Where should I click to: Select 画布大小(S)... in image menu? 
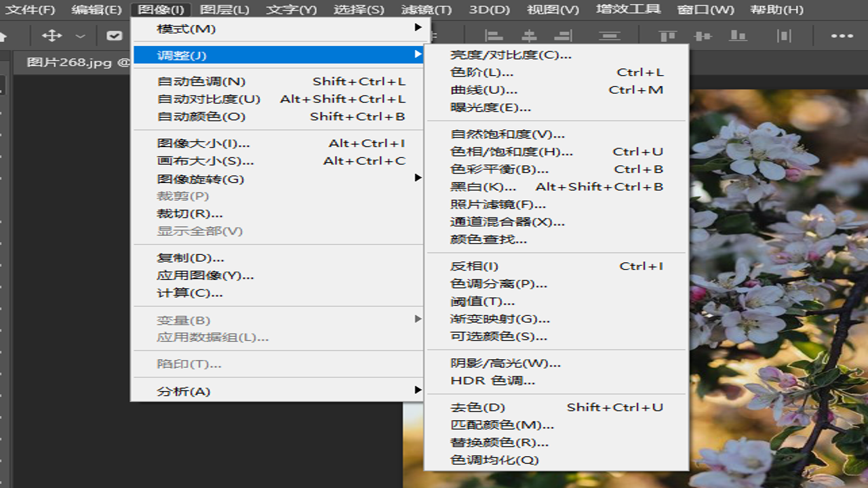pos(279,161)
